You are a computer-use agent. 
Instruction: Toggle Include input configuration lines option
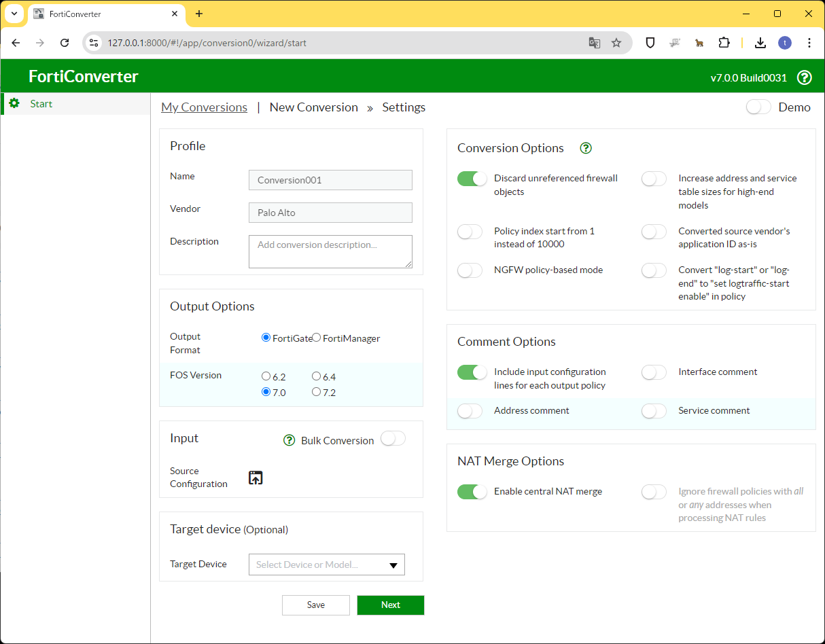[472, 372]
